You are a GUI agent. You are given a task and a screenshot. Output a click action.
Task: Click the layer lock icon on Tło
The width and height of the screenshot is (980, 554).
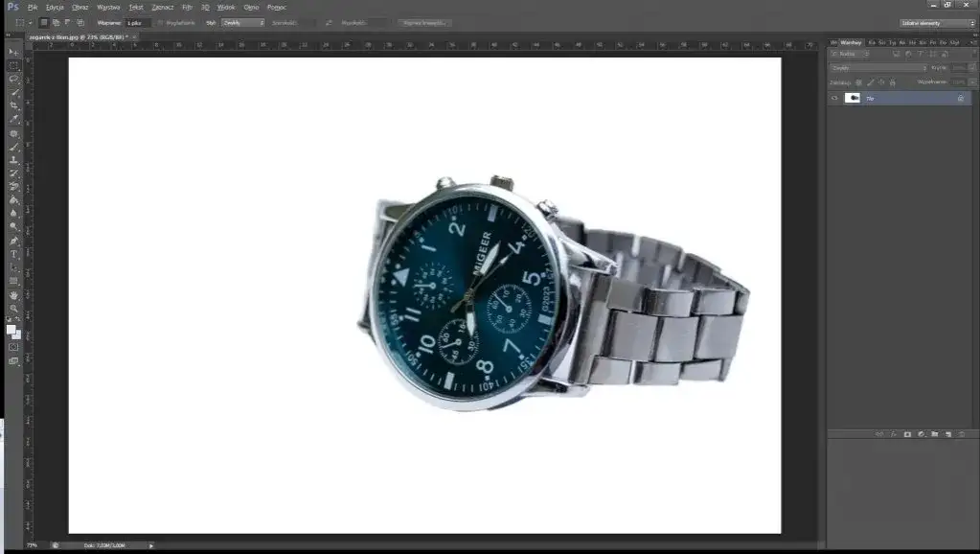[x=961, y=98]
